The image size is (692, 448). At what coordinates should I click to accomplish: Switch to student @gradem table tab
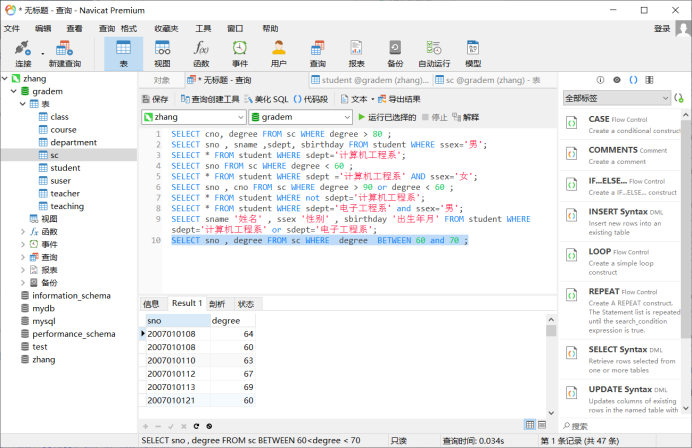click(370, 80)
